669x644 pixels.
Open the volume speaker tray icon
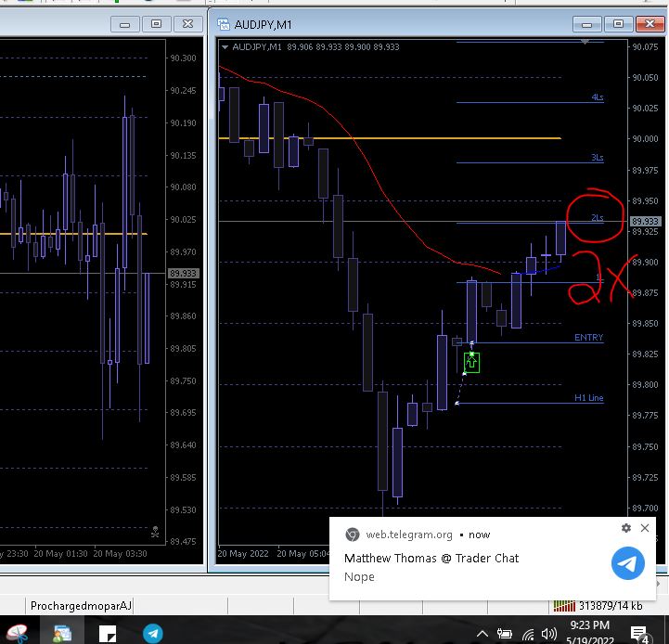pyautogui.click(x=549, y=634)
